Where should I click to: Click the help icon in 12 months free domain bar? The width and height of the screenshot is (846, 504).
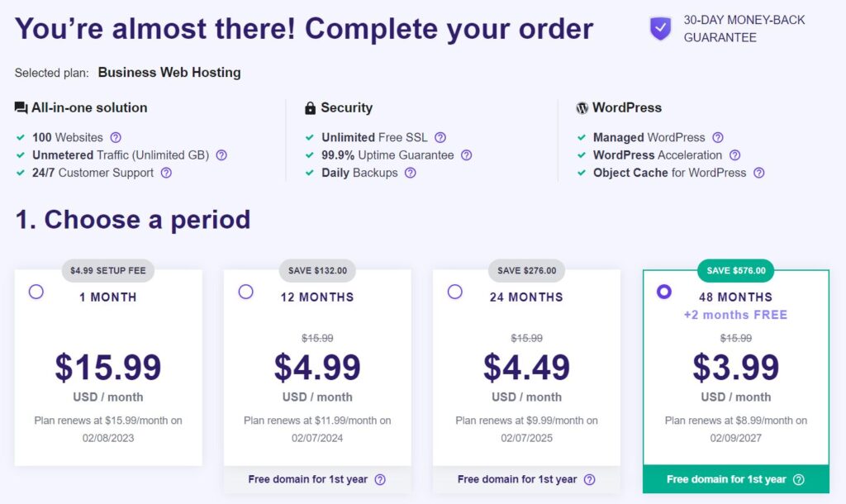point(380,480)
